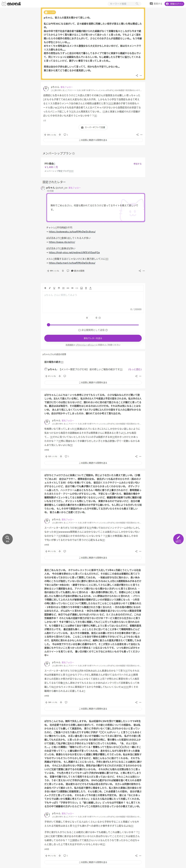Upvote the answer with 10 いいね
The image size is (186, 868).
coord(51,702)
